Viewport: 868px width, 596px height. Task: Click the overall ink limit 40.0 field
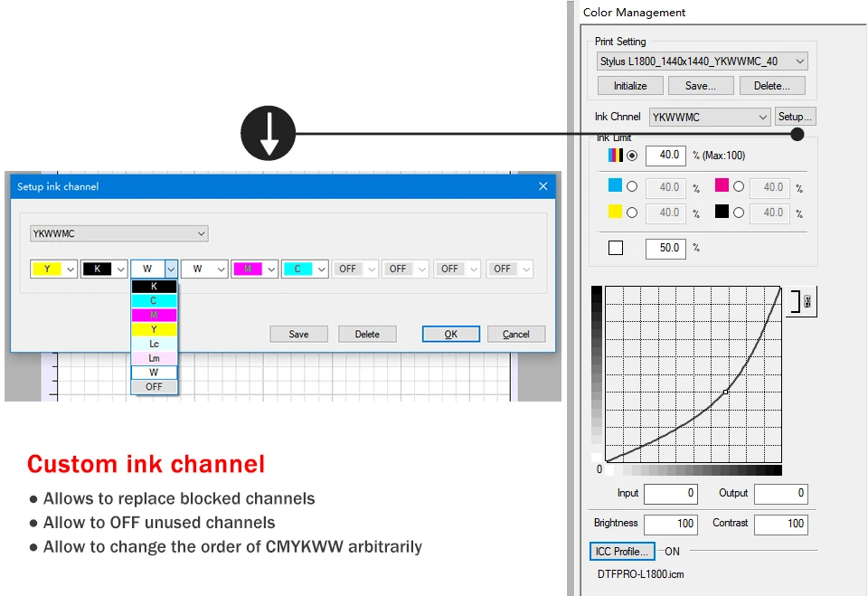tap(666, 156)
